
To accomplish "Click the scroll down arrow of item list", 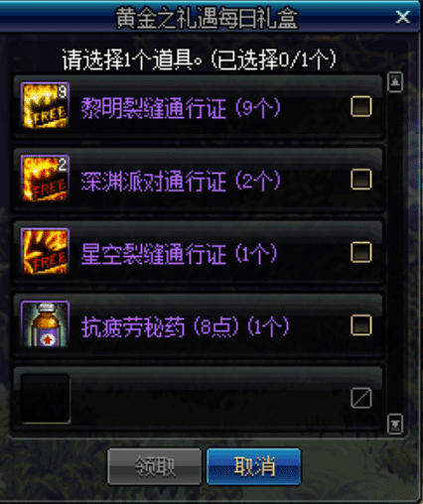I will (x=395, y=424).
